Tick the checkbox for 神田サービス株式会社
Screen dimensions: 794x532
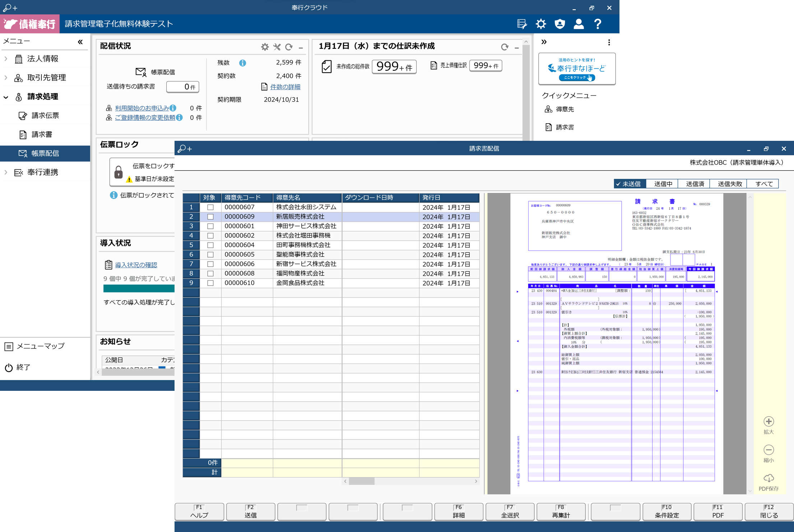[210, 226]
